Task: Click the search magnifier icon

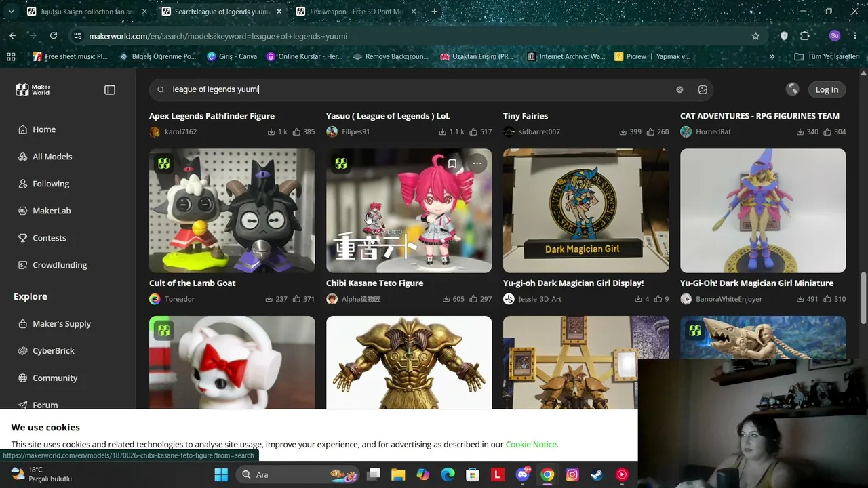Action: (161, 89)
